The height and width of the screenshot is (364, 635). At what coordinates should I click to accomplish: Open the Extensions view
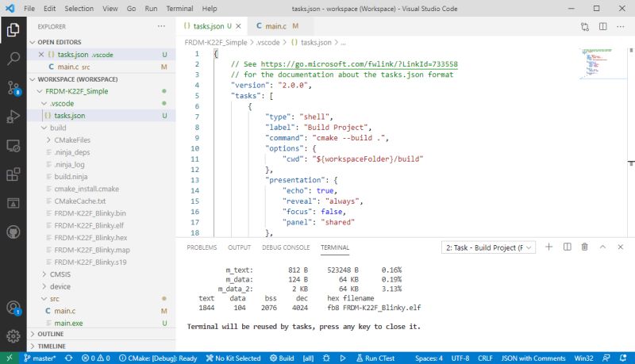[x=13, y=174]
